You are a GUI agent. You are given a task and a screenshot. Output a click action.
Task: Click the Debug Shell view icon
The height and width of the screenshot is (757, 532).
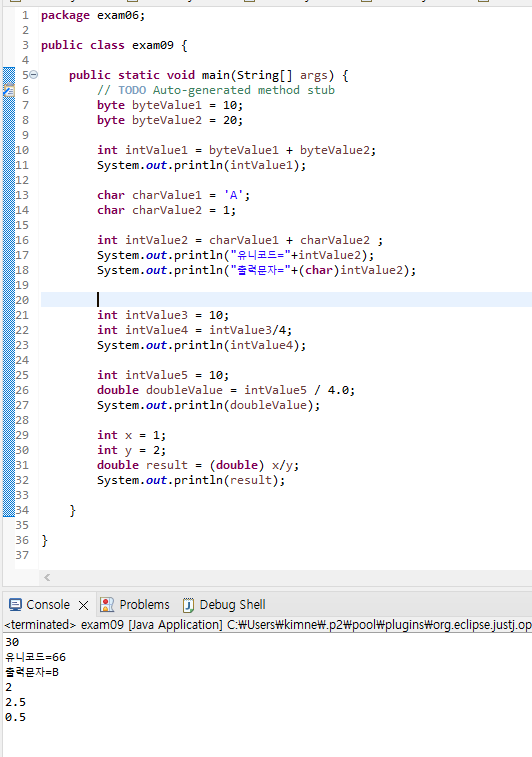pos(188,604)
